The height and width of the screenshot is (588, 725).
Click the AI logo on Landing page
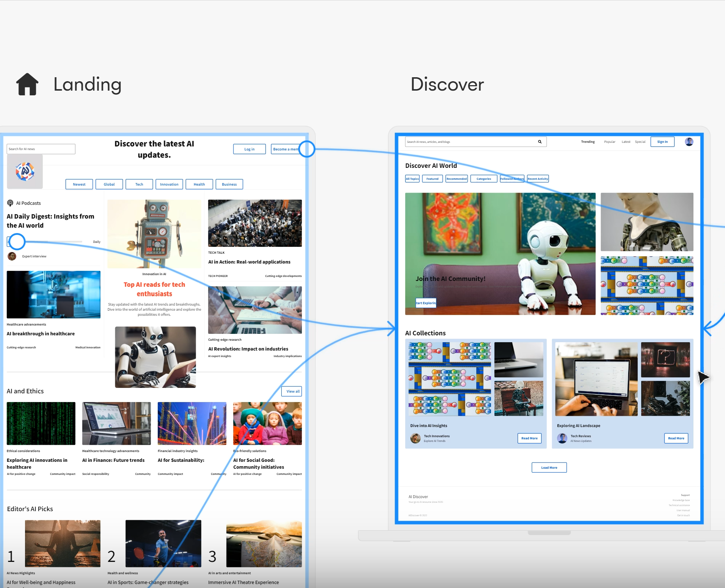pyautogui.click(x=25, y=171)
